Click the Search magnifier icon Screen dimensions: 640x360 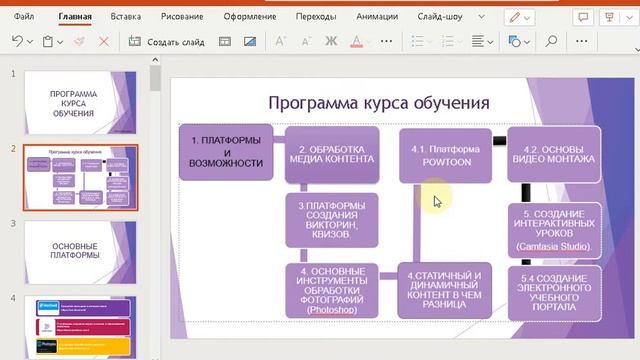[551, 41]
